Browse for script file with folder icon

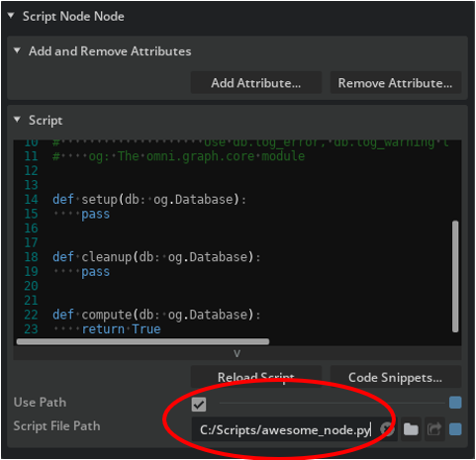(411, 429)
